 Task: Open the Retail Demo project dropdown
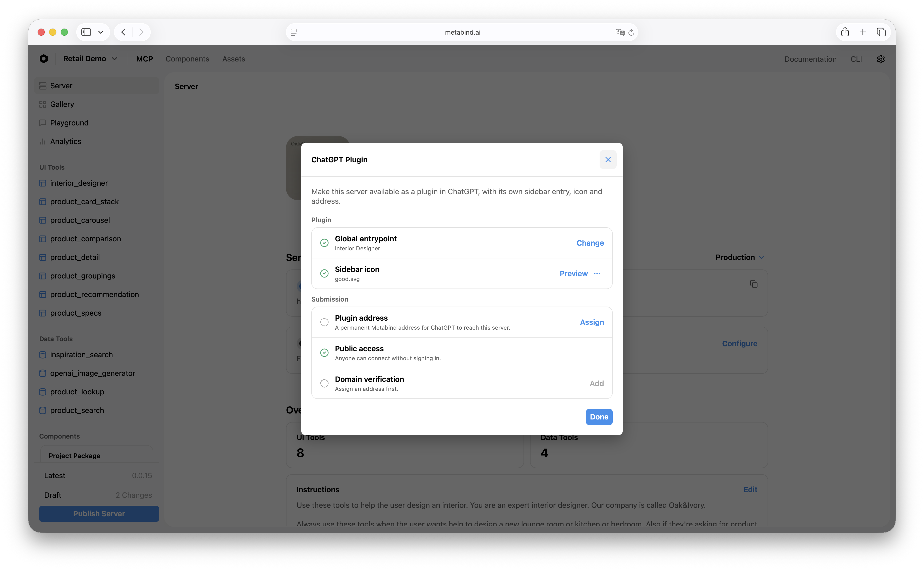click(x=90, y=59)
